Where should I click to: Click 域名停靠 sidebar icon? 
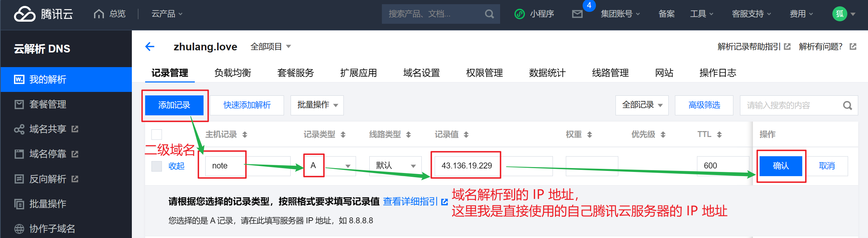[x=19, y=154]
